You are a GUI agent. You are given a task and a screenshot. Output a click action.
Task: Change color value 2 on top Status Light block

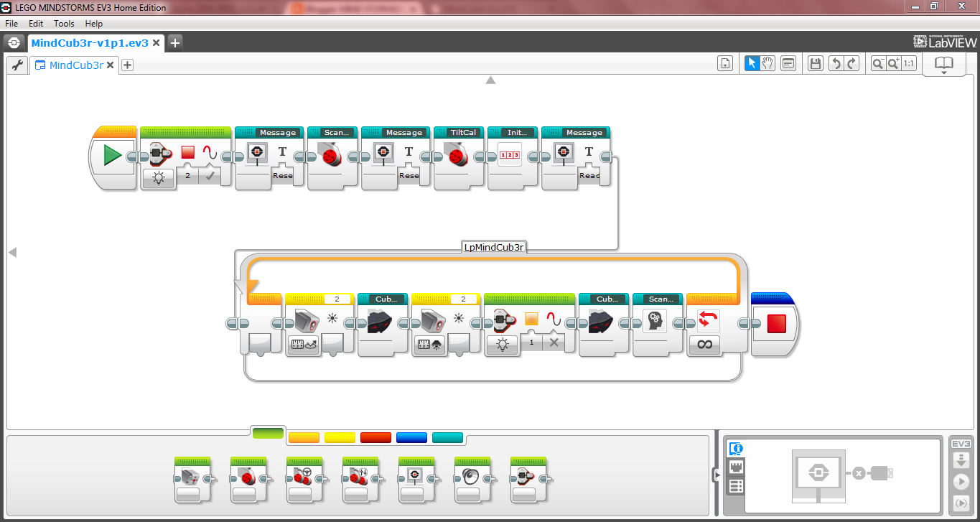point(188,176)
